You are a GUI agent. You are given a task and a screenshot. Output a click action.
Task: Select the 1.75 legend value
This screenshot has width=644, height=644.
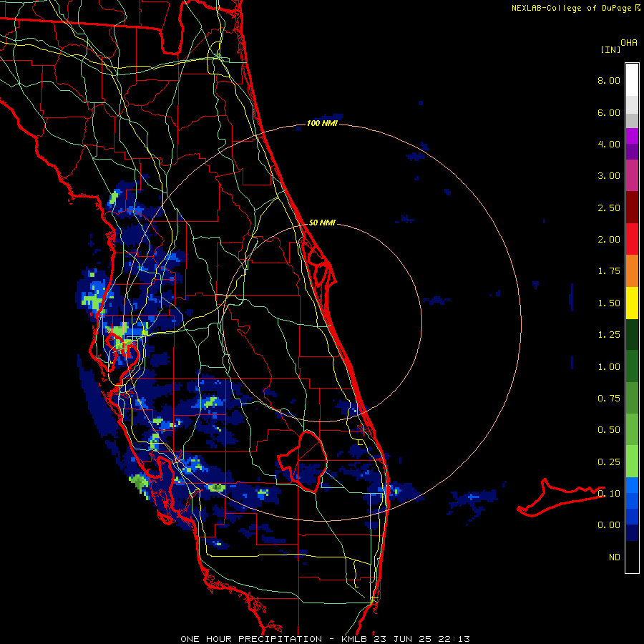[609, 271]
